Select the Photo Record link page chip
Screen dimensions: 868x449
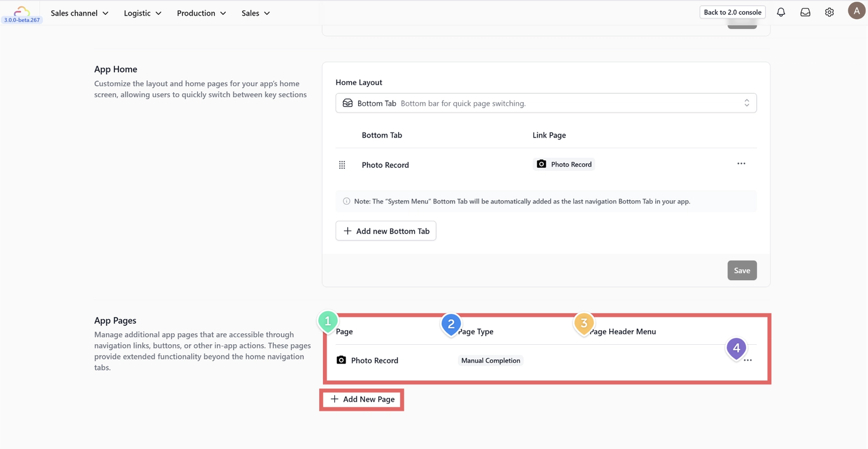[564, 165]
